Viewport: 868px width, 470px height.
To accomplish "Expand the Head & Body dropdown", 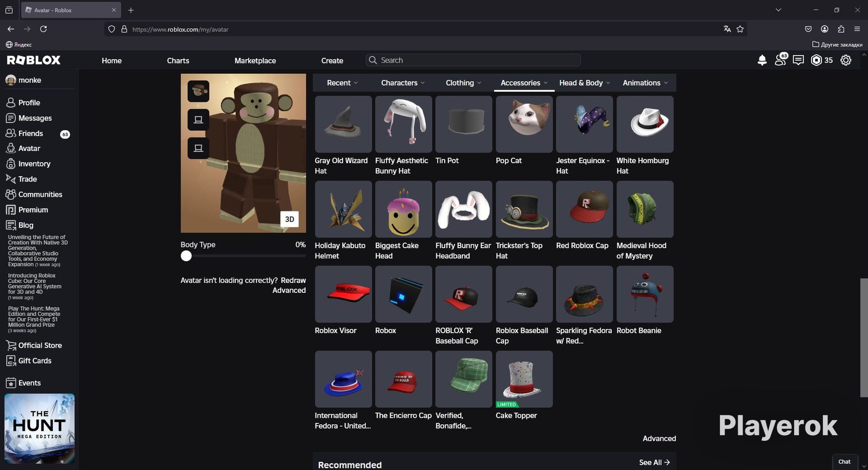I will (x=584, y=83).
